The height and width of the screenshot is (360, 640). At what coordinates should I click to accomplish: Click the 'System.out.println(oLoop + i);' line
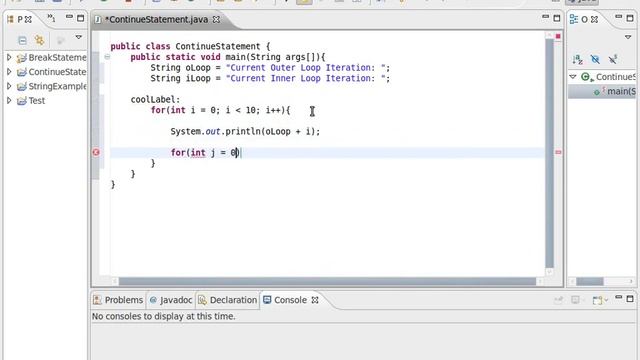pyautogui.click(x=245, y=131)
